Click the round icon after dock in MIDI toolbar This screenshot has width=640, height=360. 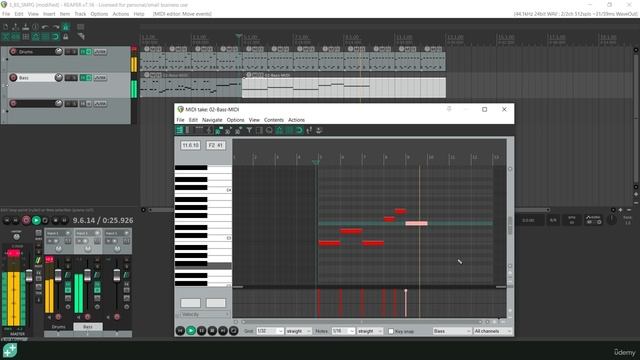tap(269, 130)
